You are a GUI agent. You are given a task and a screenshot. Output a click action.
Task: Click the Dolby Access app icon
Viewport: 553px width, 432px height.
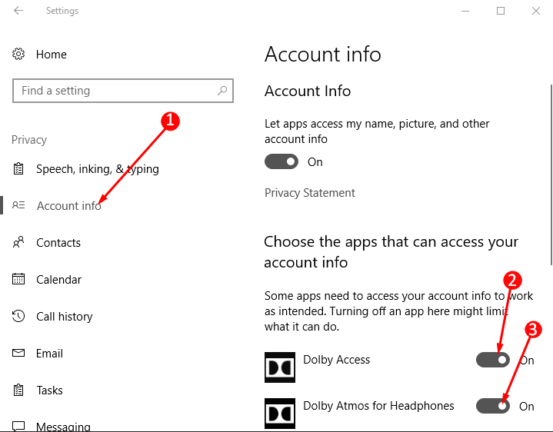tap(280, 367)
